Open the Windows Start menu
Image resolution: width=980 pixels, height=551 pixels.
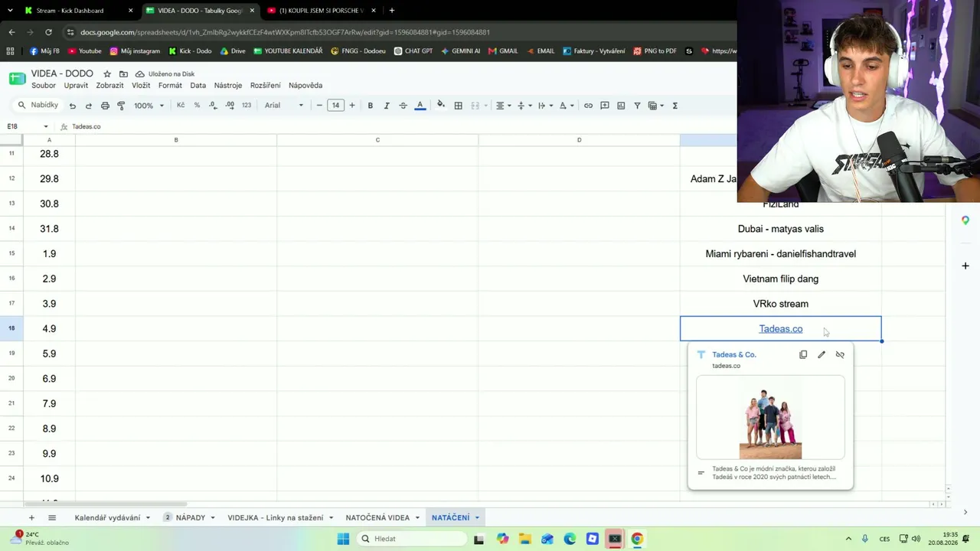pos(343,539)
